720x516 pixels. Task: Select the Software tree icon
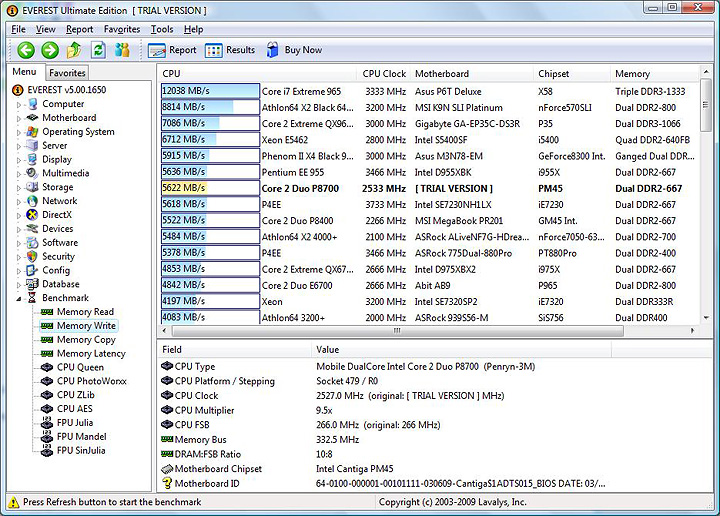pyautogui.click(x=32, y=242)
